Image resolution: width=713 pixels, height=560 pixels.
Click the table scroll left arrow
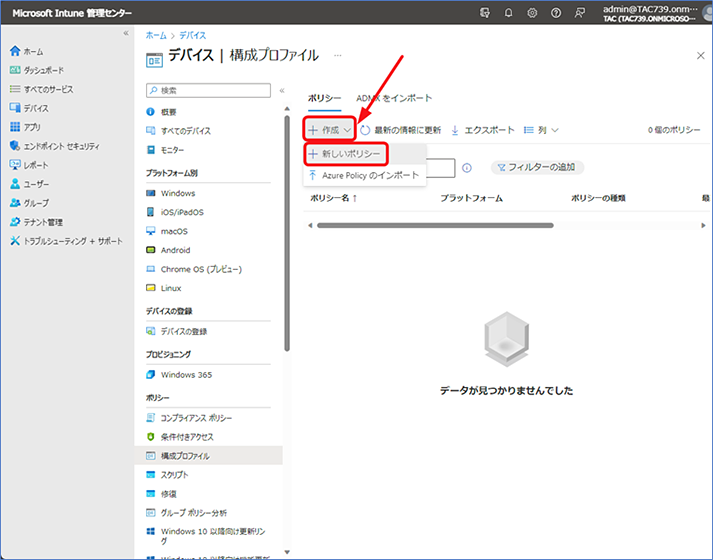310,225
